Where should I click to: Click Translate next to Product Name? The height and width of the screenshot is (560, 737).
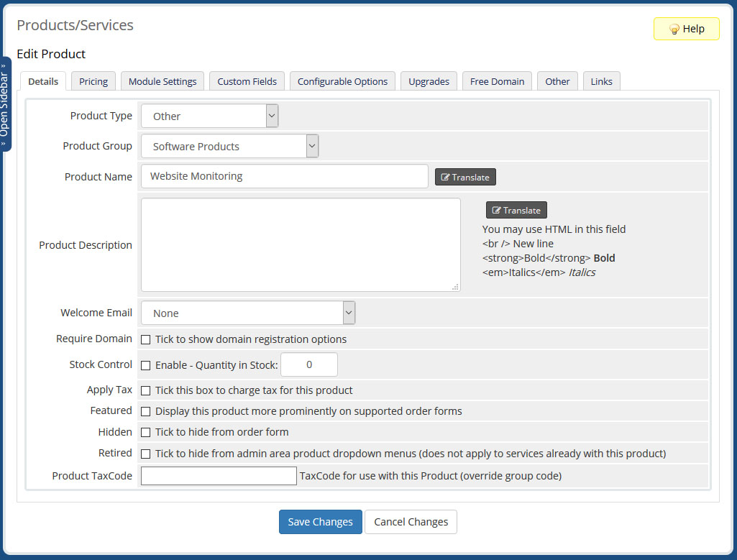point(465,177)
